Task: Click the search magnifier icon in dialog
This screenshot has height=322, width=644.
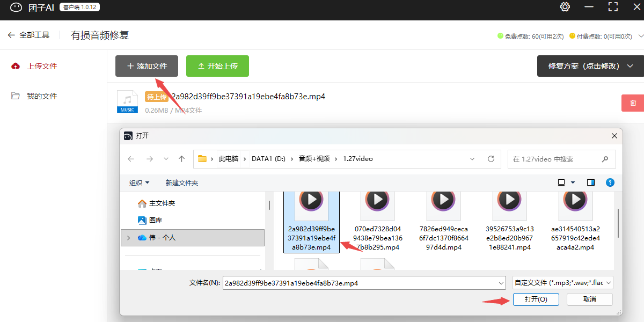Action: [x=605, y=159]
